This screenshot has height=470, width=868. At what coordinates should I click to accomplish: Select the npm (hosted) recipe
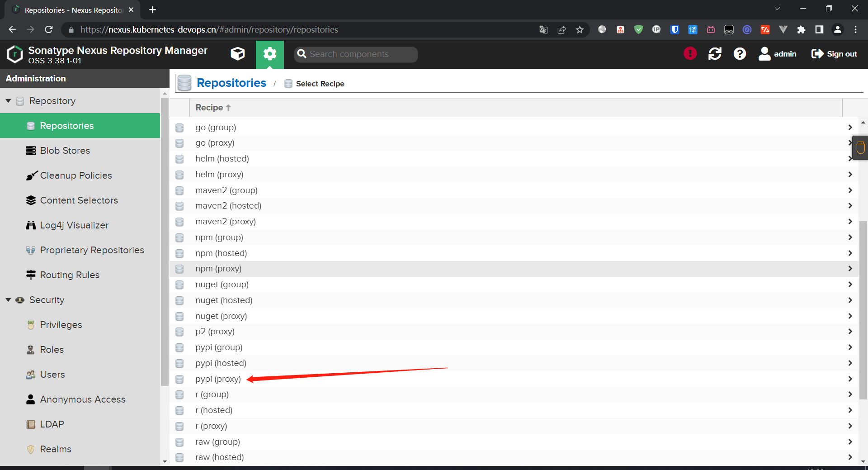click(514, 253)
